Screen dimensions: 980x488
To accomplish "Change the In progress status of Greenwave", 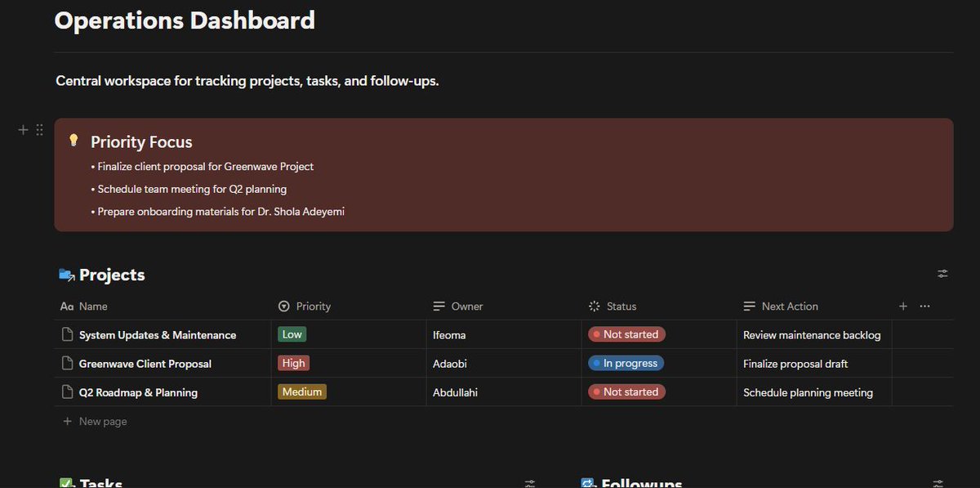I will coord(626,363).
